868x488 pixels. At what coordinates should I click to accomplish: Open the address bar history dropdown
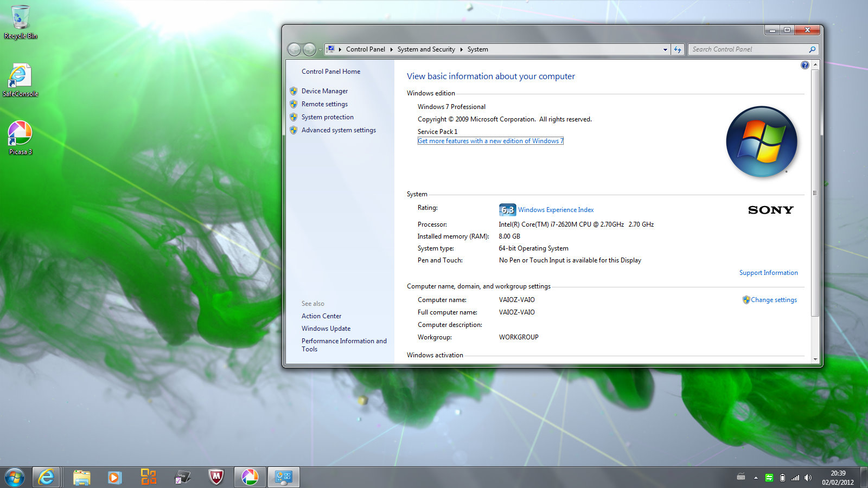click(665, 49)
